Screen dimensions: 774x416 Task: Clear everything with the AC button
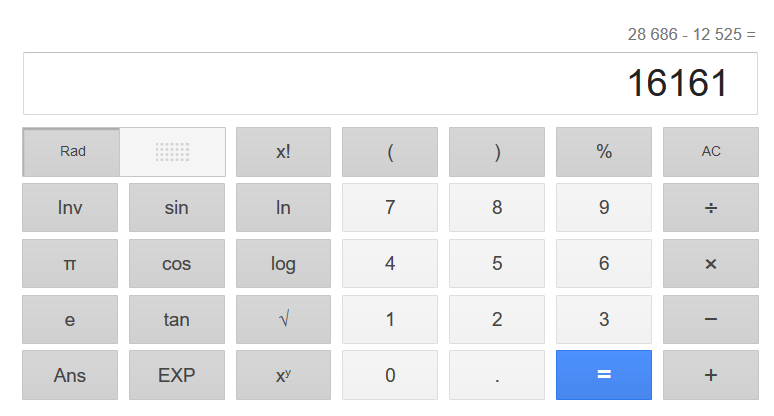tap(710, 152)
